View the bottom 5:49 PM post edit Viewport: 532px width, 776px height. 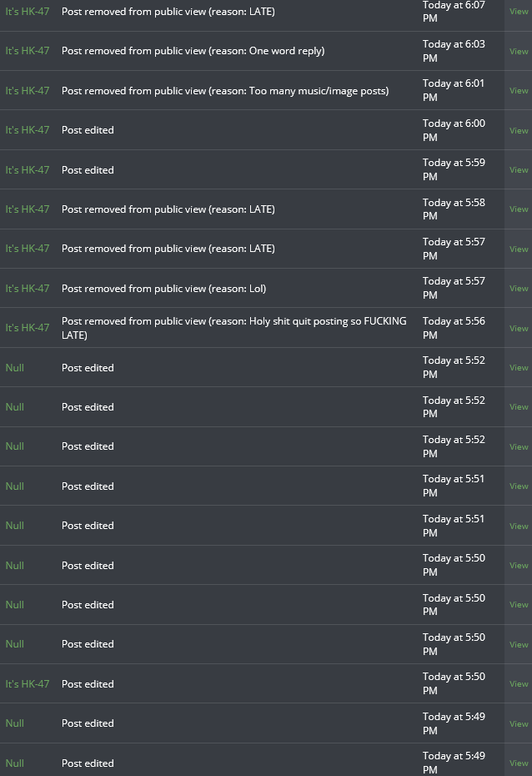tap(519, 763)
